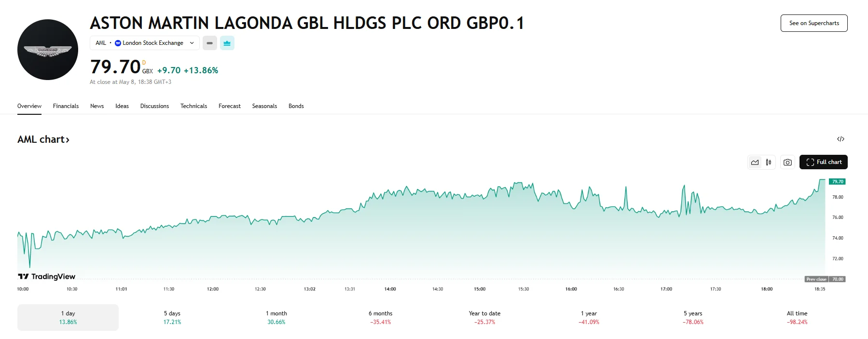This screenshot has height=339, width=868.
Task: Open the embed code icon
Action: click(840, 139)
